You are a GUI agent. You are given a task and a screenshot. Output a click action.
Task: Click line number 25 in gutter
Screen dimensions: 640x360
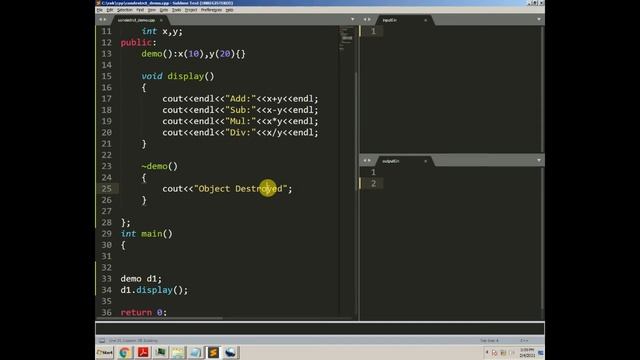[107, 189]
